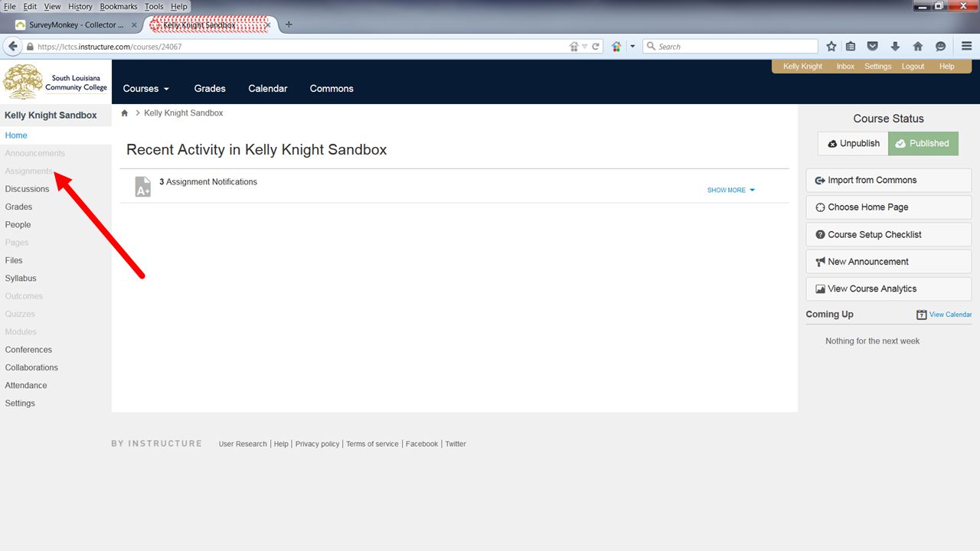980x551 pixels.
Task: Click Kelly Knight profile link in user bar
Action: 802,67
